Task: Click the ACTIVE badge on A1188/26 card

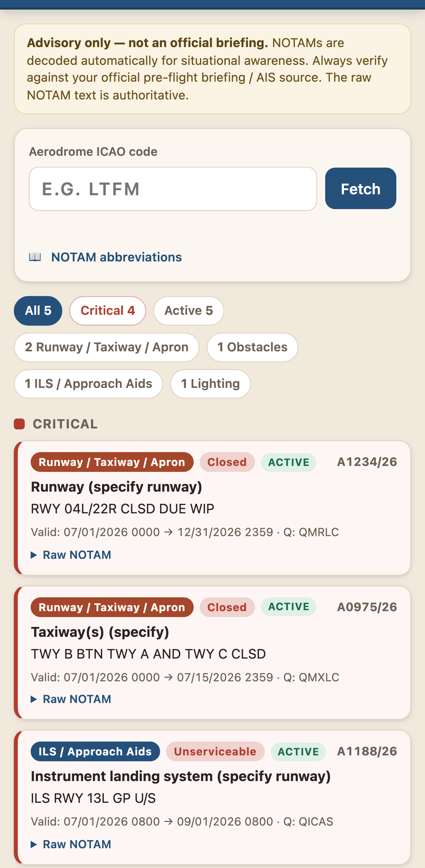Action: pos(298,752)
